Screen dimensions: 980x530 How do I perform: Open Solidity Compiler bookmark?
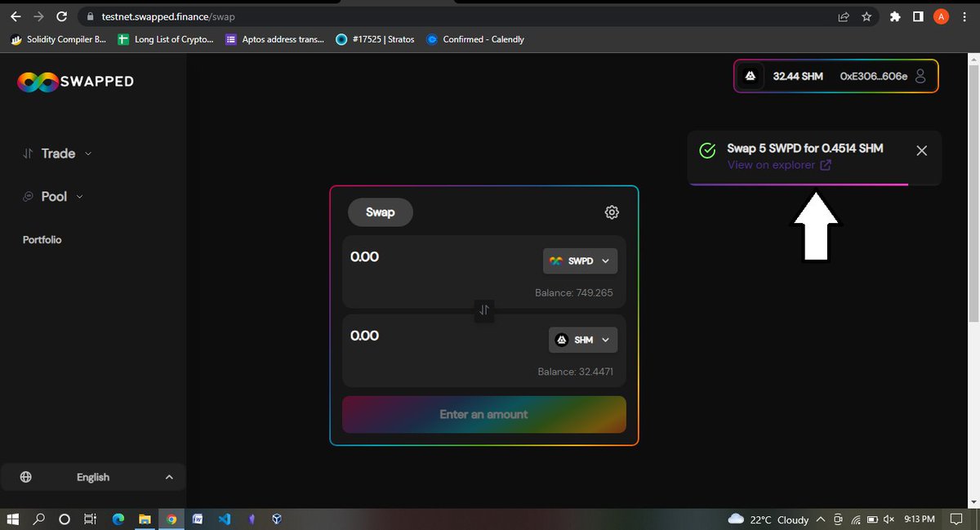tap(58, 39)
